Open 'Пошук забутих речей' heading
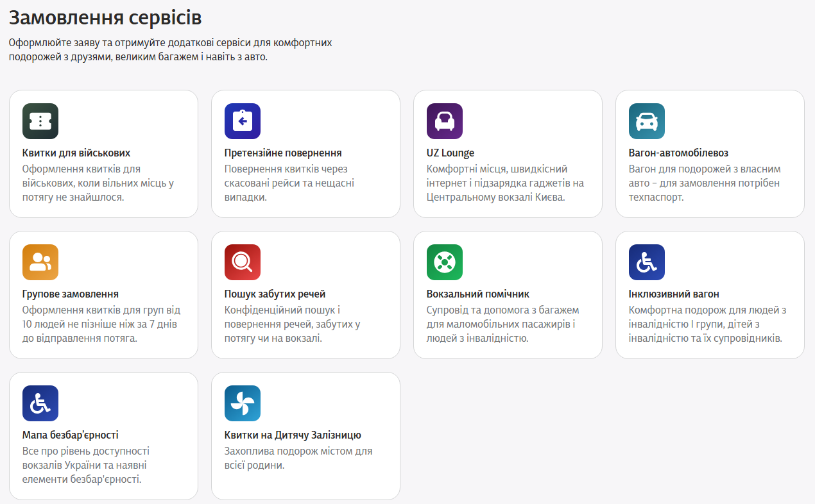 coord(275,294)
